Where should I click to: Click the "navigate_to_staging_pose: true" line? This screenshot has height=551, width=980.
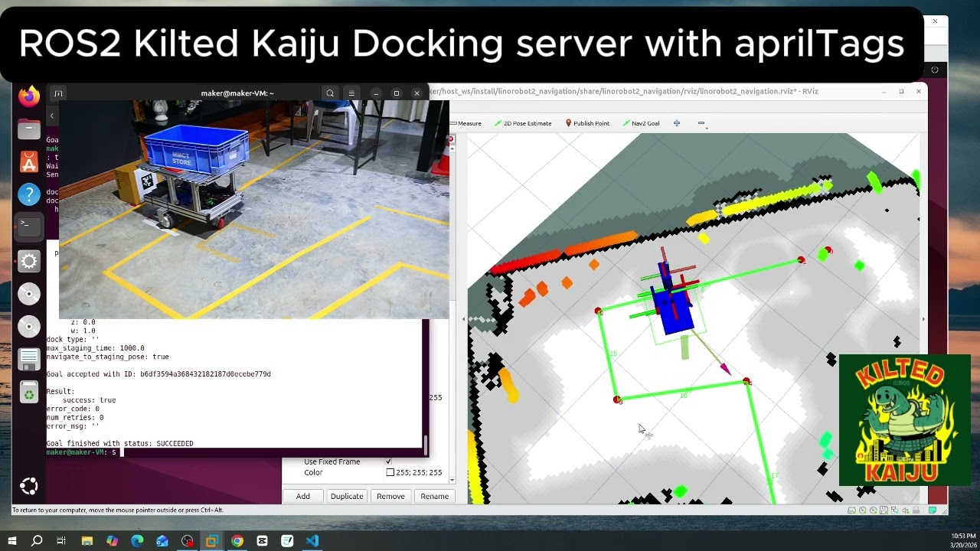[x=107, y=357]
